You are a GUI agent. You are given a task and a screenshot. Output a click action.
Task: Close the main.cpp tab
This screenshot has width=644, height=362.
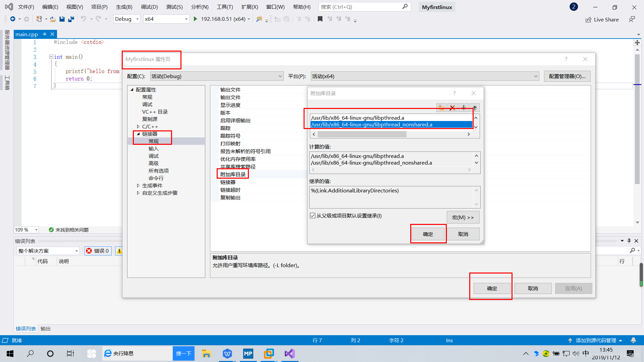coord(52,34)
